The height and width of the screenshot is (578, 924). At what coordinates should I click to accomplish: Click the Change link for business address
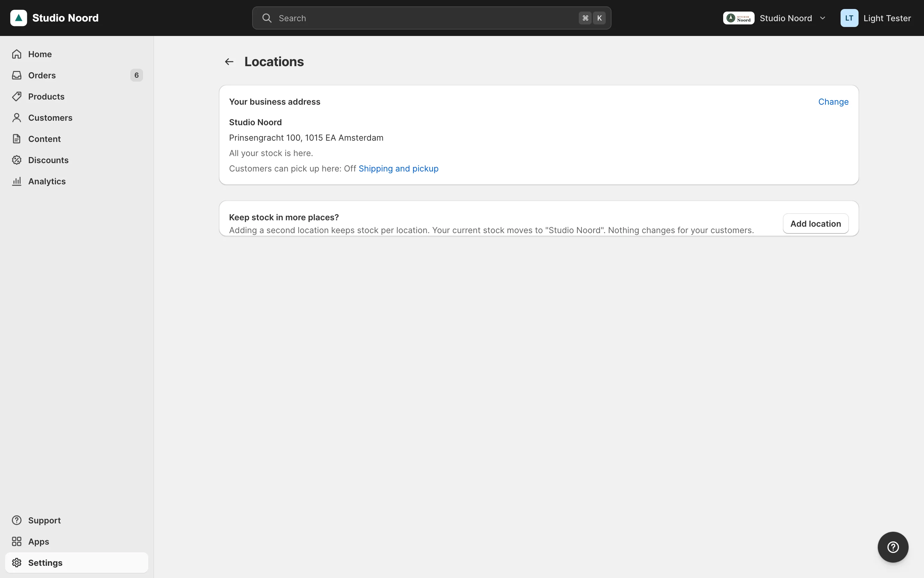coord(833,102)
